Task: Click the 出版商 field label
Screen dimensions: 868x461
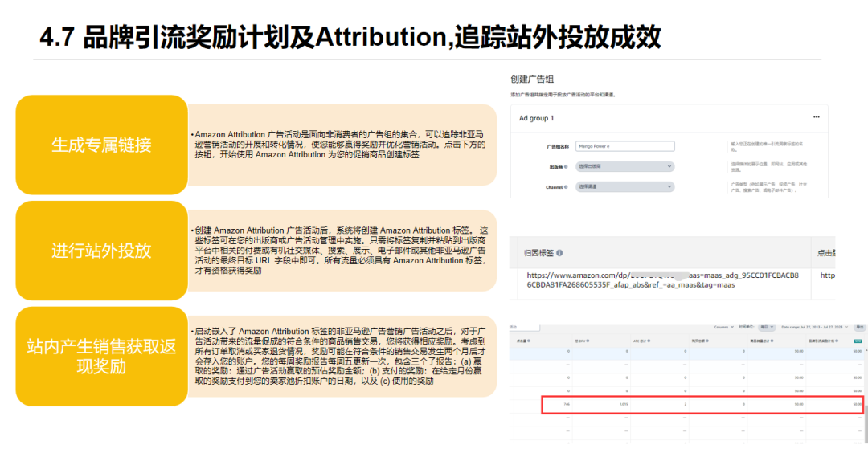Action: pos(556,166)
